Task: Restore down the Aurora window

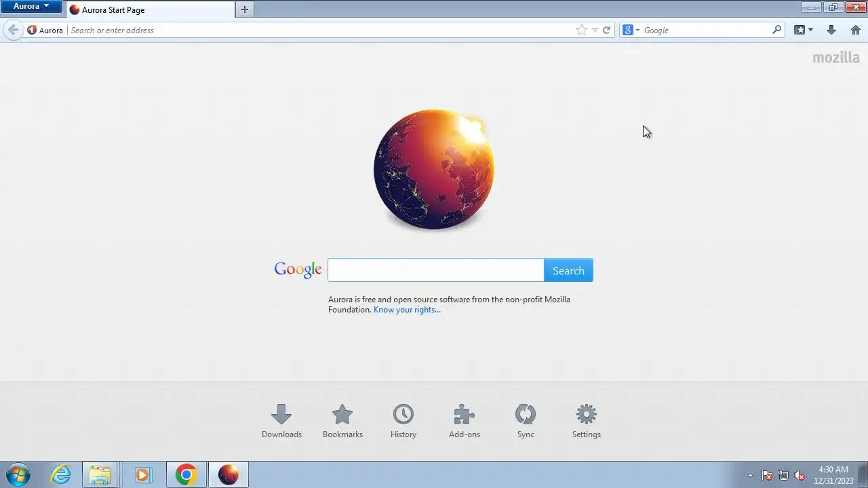Action: pyautogui.click(x=833, y=7)
